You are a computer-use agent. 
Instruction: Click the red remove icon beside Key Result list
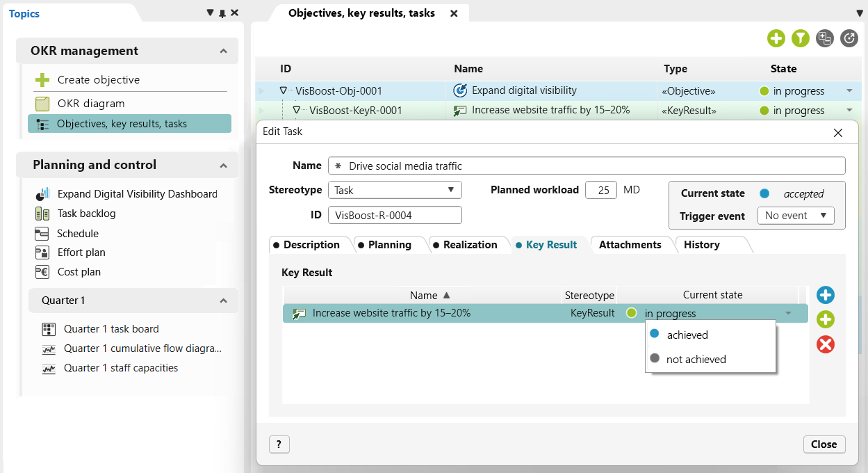(826, 344)
